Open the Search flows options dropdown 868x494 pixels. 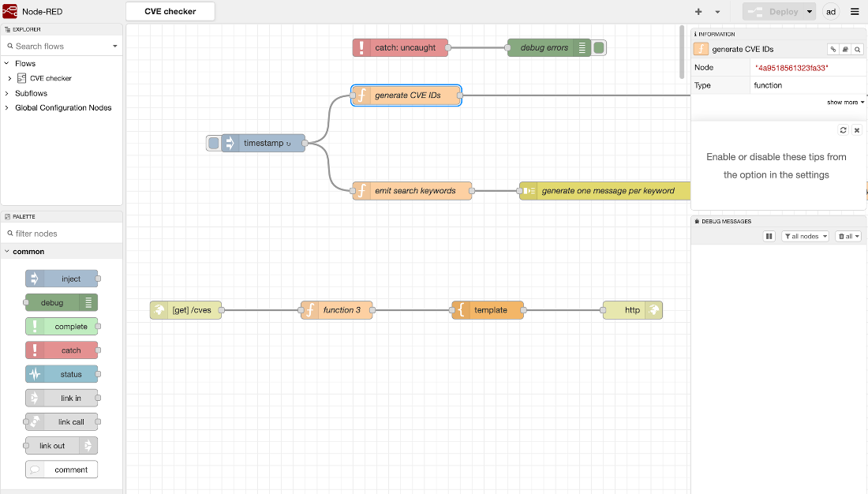tap(115, 46)
